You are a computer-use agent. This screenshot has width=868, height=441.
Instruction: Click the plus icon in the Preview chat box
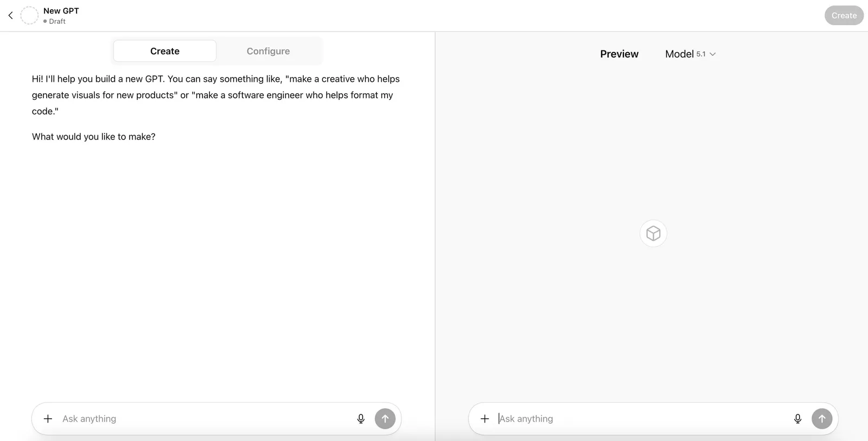pyautogui.click(x=485, y=419)
